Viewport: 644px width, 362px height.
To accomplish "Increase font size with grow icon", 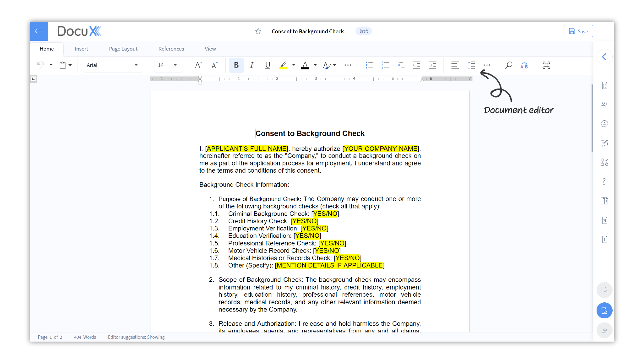I will point(198,65).
